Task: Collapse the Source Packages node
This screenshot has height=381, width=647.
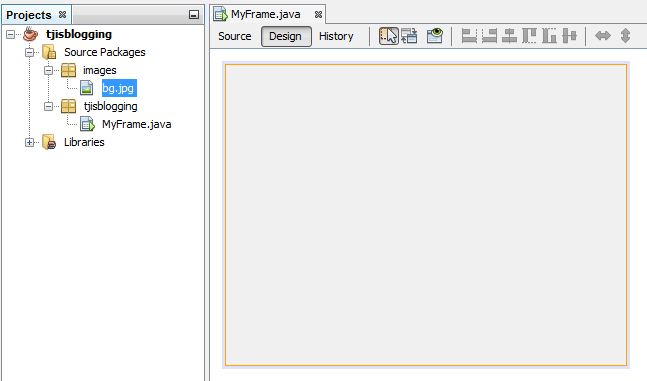Action: point(29,52)
